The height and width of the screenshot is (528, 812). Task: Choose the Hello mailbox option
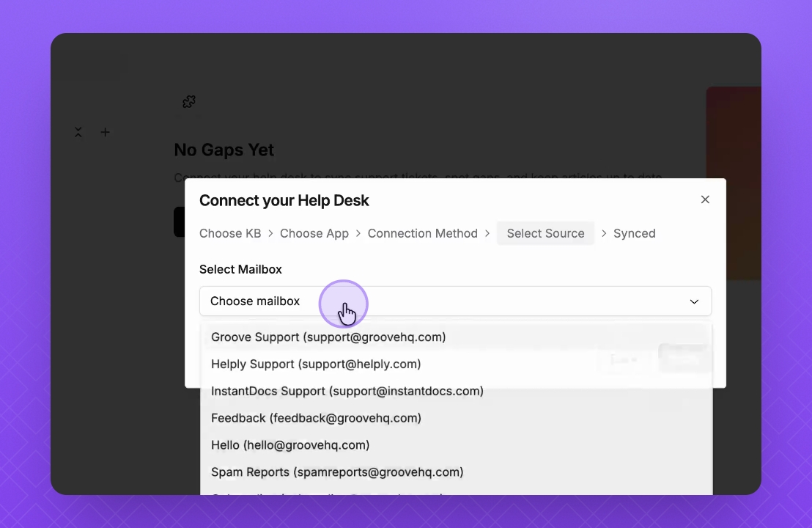(290, 445)
